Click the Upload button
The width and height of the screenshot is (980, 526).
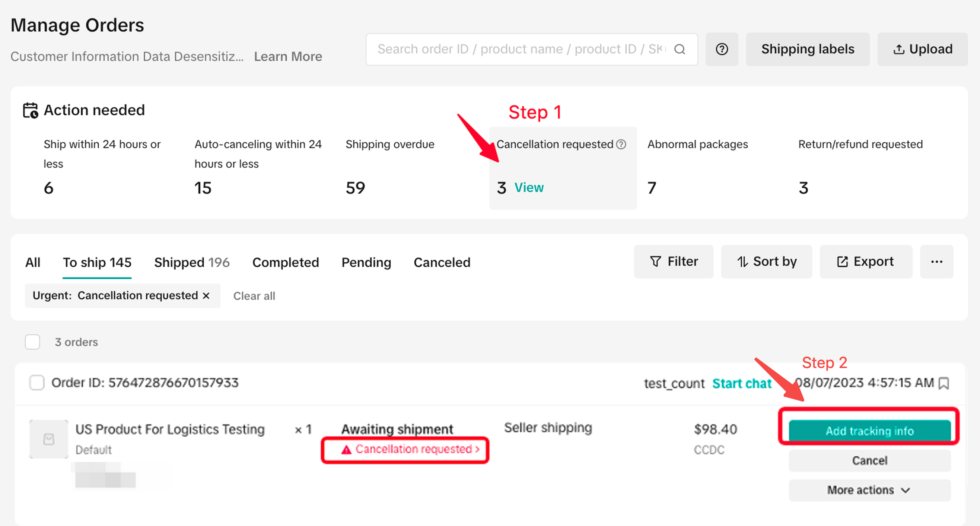coord(922,49)
